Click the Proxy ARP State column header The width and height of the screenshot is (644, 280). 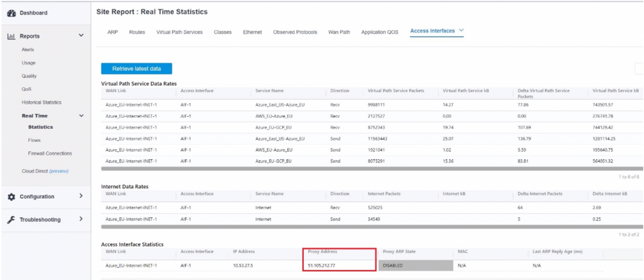pyautogui.click(x=398, y=252)
